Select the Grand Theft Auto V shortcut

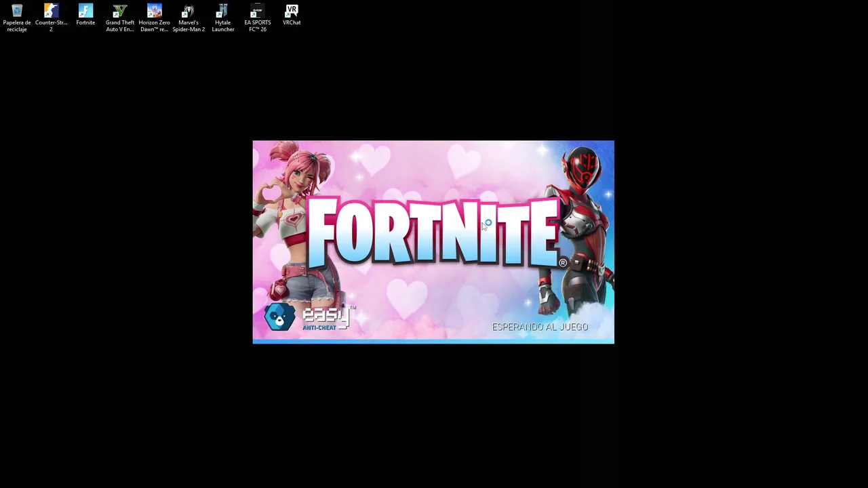(x=120, y=18)
